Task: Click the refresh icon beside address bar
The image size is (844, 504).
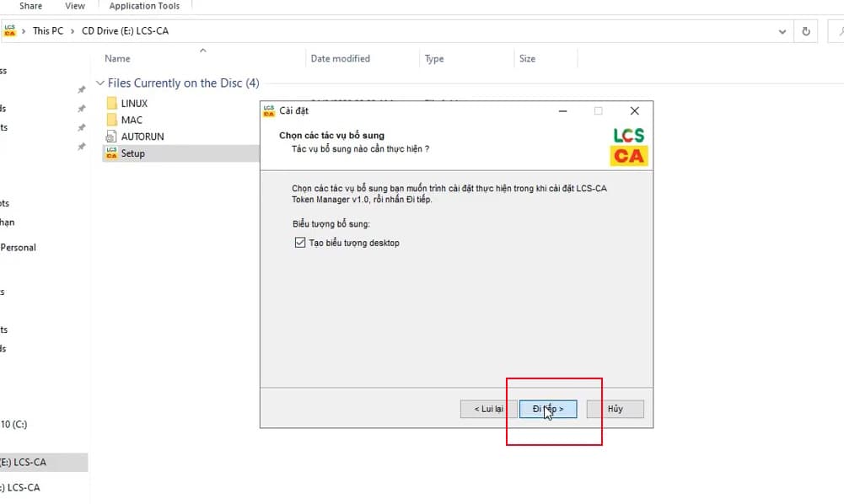Action: point(806,31)
